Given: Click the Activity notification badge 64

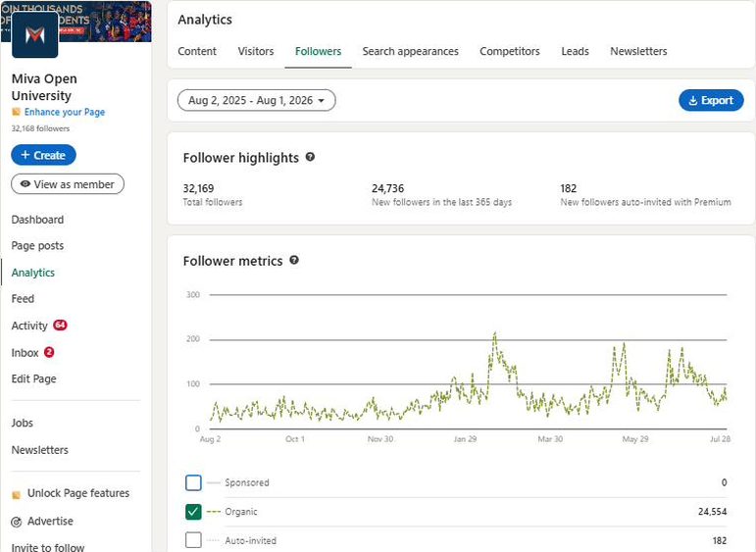Looking at the screenshot, I should pyautogui.click(x=60, y=325).
